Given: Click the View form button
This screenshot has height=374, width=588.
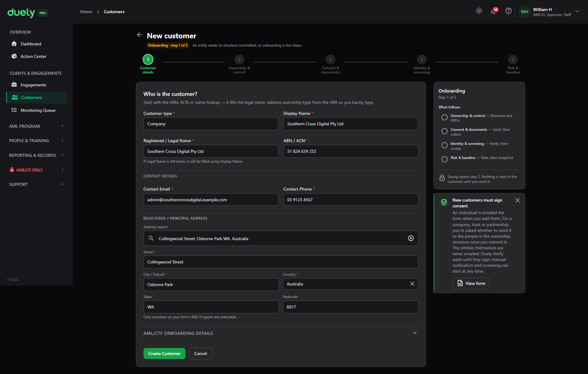Looking at the screenshot, I should (x=471, y=283).
